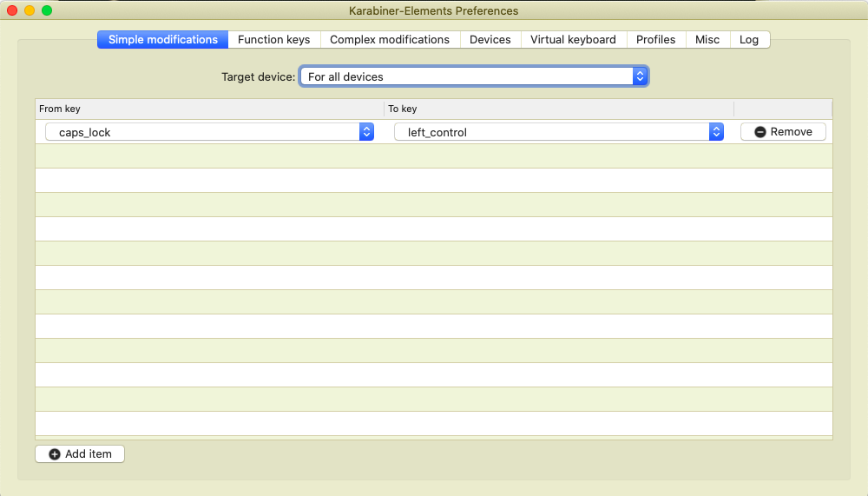Open the Function keys tab
Image resolution: width=868 pixels, height=496 pixels.
[274, 39]
